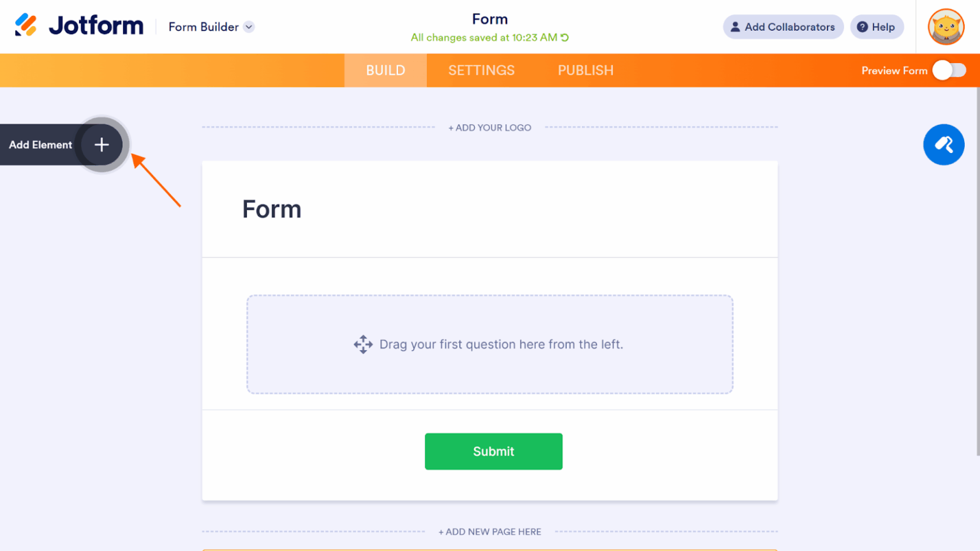Click the Submit button
This screenshot has height=551, width=980.
(x=493, y=451)
